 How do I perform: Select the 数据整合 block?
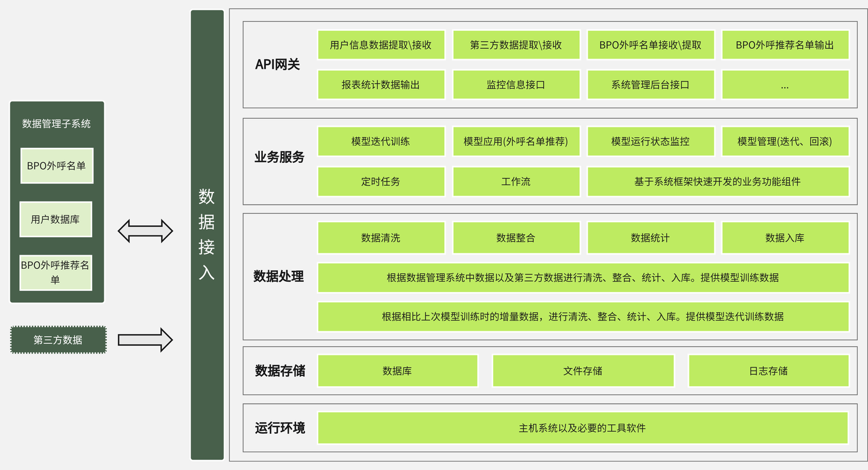pyautogui.click(x=516, y=237)
